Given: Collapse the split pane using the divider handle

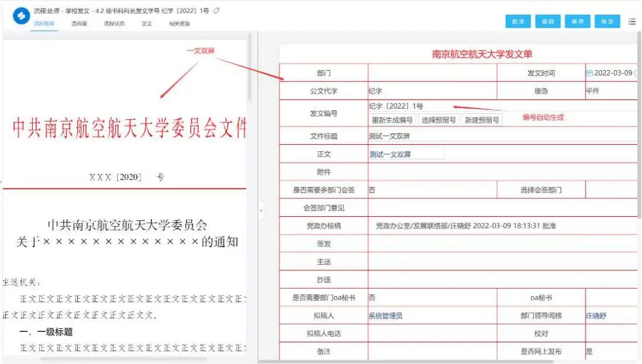Looking at the screenshot, I should (261, 210).
